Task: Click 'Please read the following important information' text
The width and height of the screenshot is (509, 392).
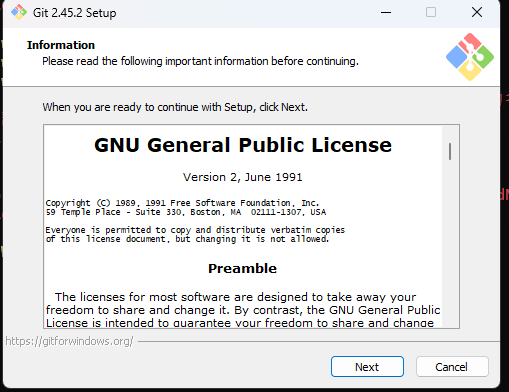Action: tap(200, 61)
